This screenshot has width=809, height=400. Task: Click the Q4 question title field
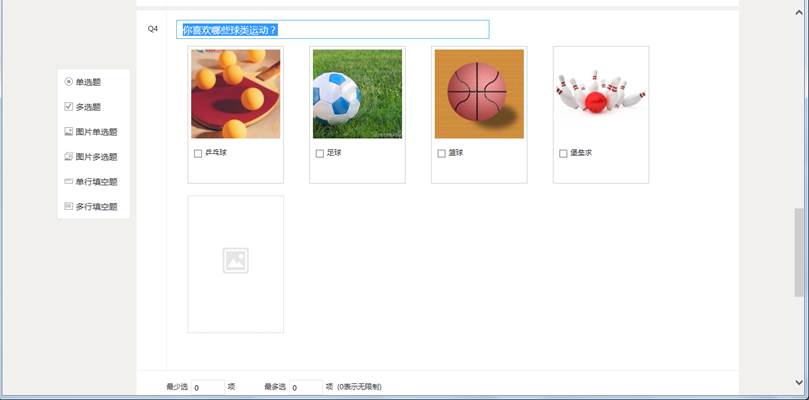(333, 29)
